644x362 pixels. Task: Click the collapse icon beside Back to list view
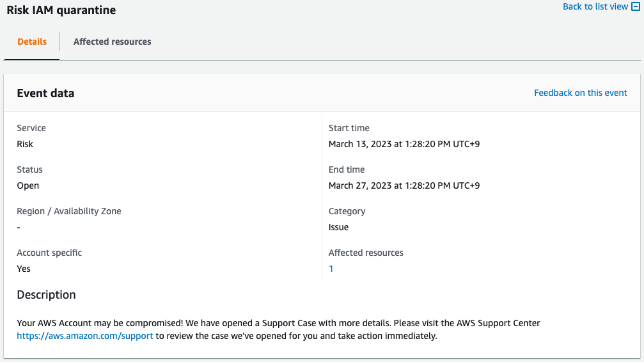point(635,7)
